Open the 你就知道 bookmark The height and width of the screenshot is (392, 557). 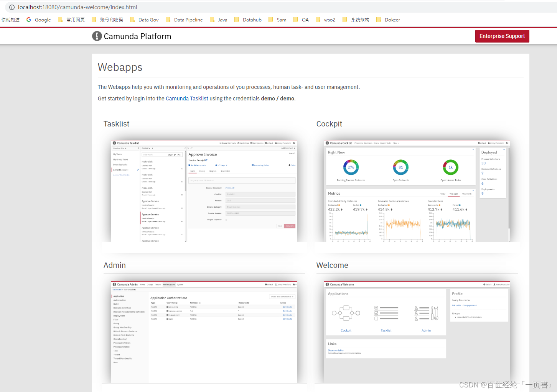tap(10, 20)
